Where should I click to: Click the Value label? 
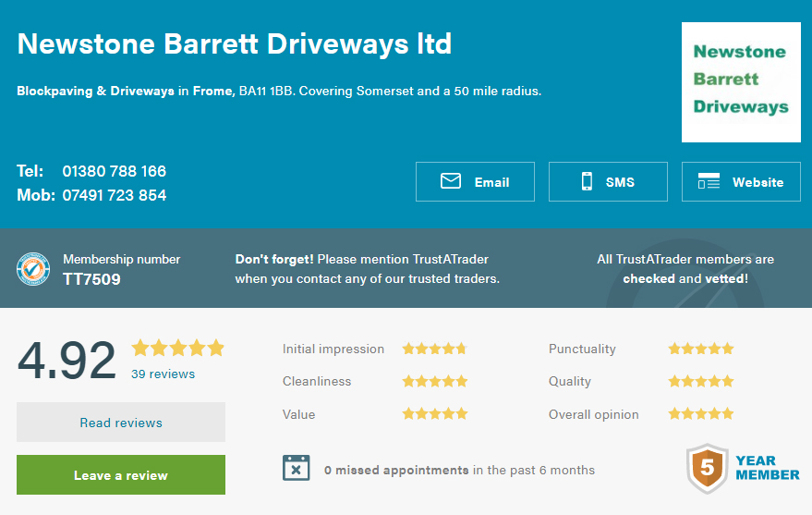point(298,414)
